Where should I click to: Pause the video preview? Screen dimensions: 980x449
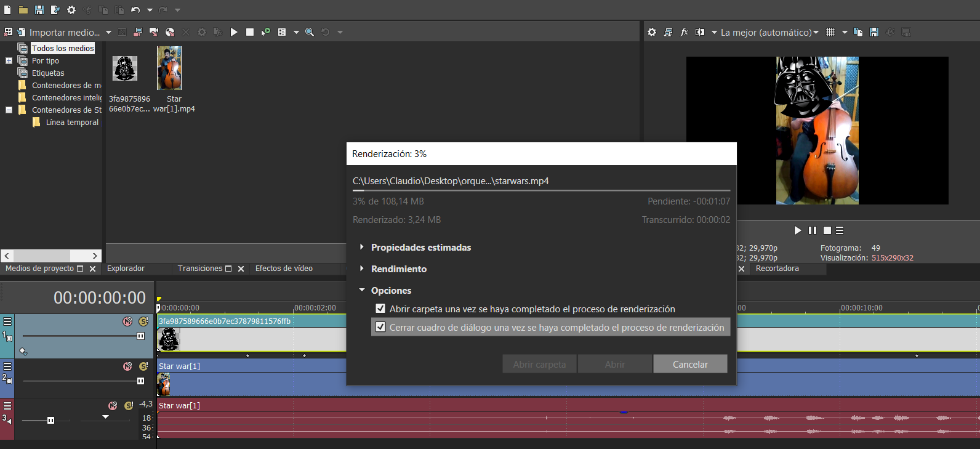pos(813,230)
